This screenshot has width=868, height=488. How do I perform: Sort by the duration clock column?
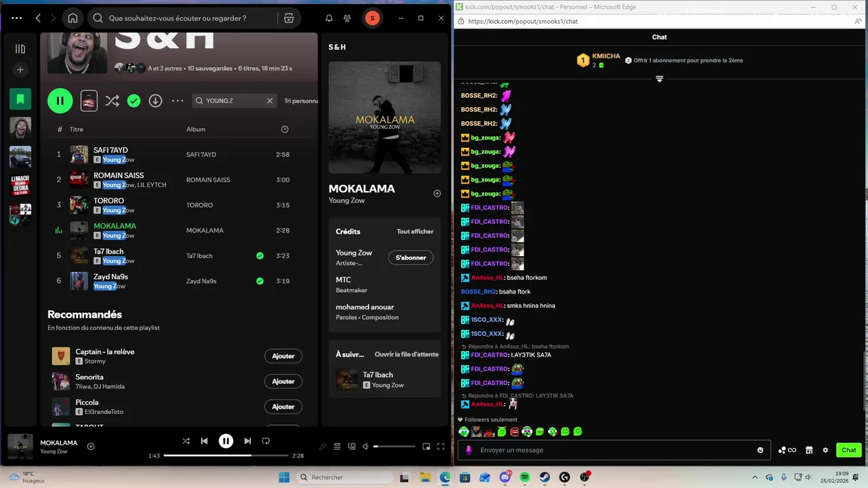tap(285, 129)
